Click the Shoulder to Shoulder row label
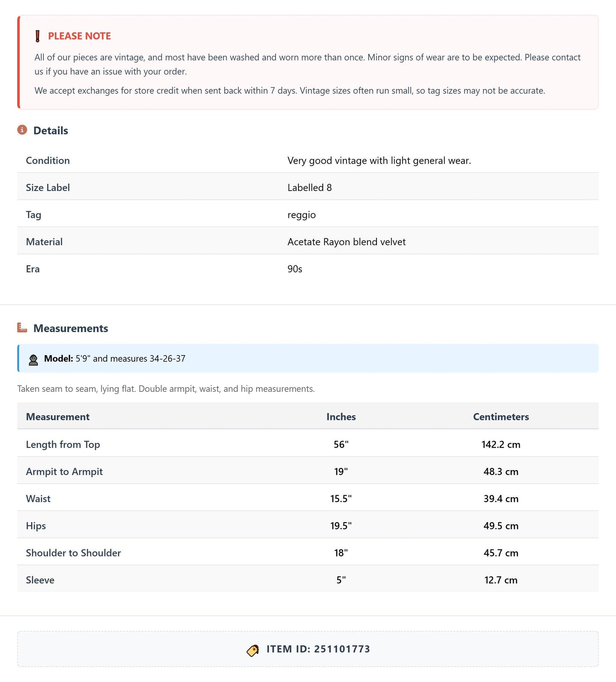 click(x=73, y=553)
